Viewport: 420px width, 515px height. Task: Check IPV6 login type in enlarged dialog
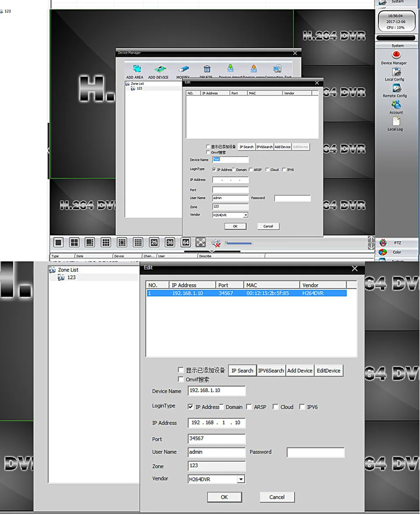click(302, 406)
